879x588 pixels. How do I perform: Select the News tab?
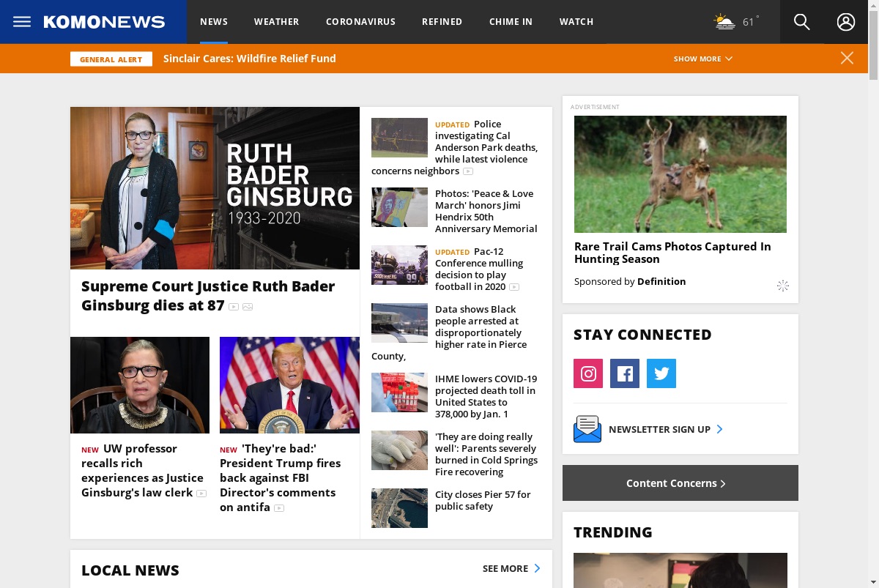[214, 22]
